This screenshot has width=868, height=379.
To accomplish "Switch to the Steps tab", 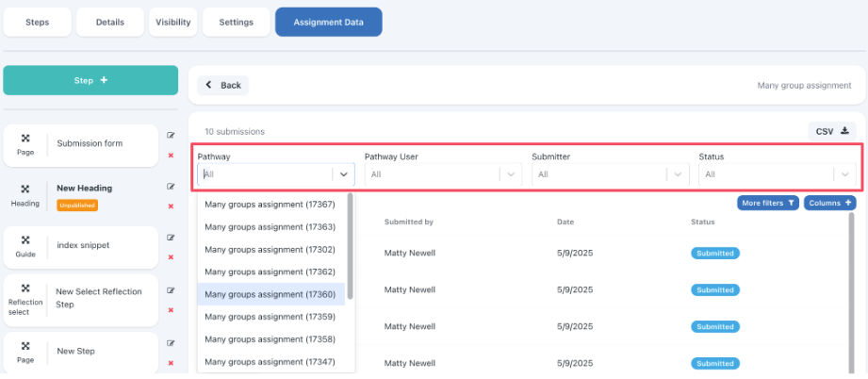I will (38, 22).
